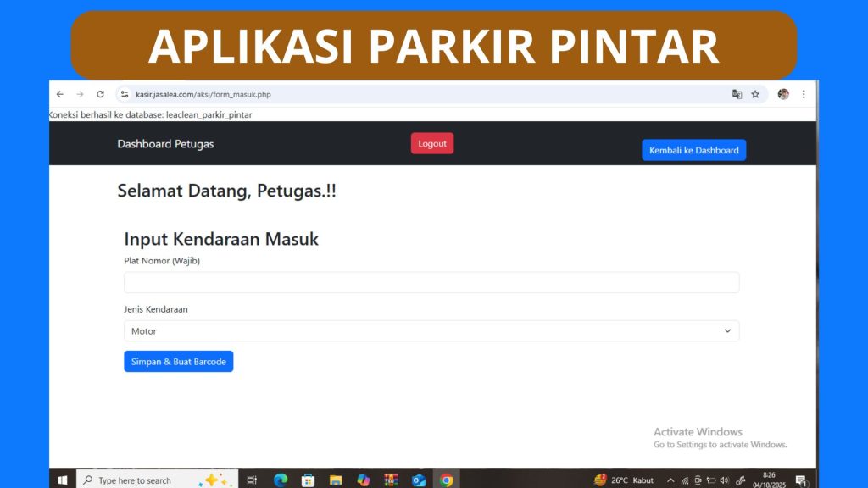The height and width of the screenshot is (488, 868).
Task: Open the Chrome profile avatar
Action: [x=782, y=94]
